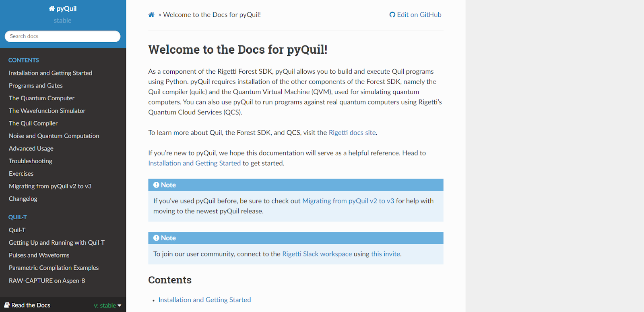Click the home breadcrumb icon

pyautogui.click(x=151, y=14)
